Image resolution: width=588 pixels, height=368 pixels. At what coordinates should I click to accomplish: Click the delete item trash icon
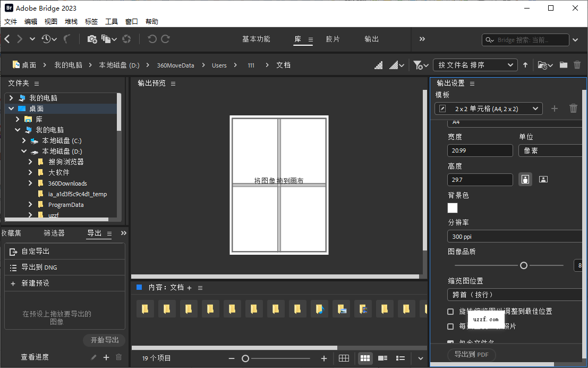(x=577, y=65)
